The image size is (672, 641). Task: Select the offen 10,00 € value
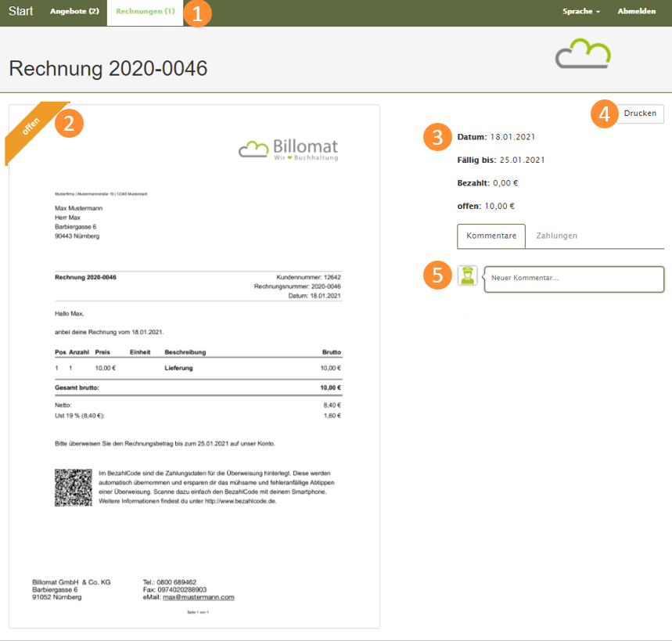(499, 207)
